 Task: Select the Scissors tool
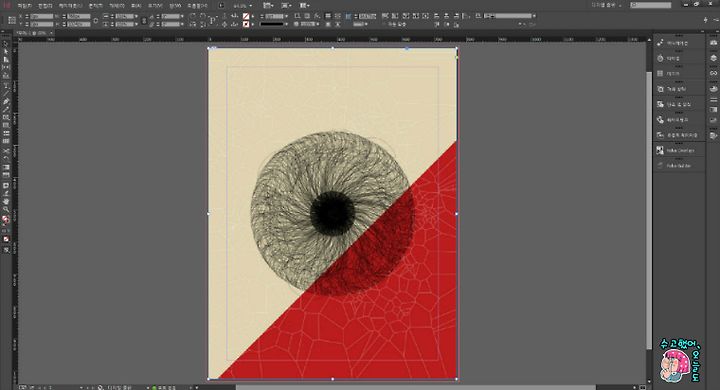(6, 151)
